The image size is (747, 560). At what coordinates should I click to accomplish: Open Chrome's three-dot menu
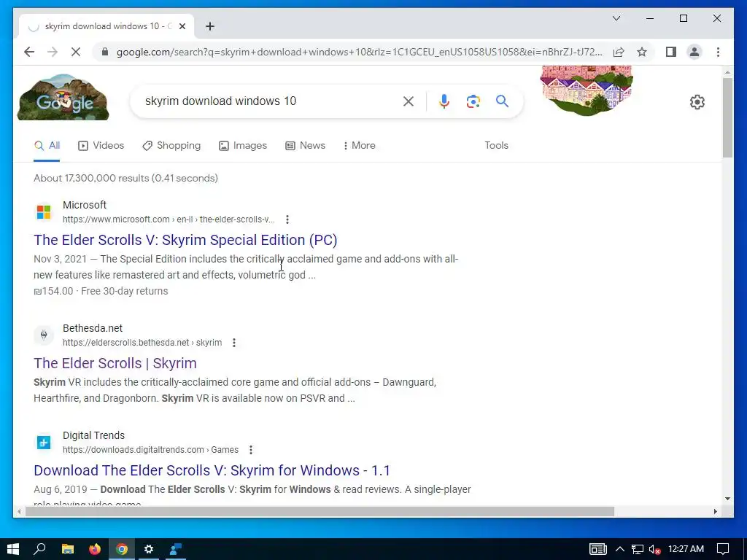click(x=718, y=52)
